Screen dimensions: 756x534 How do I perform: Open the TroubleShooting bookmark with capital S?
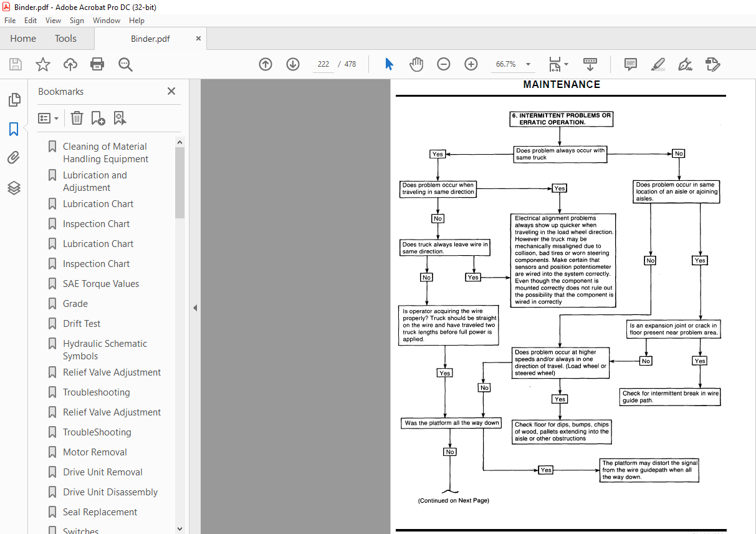(97, 432)
